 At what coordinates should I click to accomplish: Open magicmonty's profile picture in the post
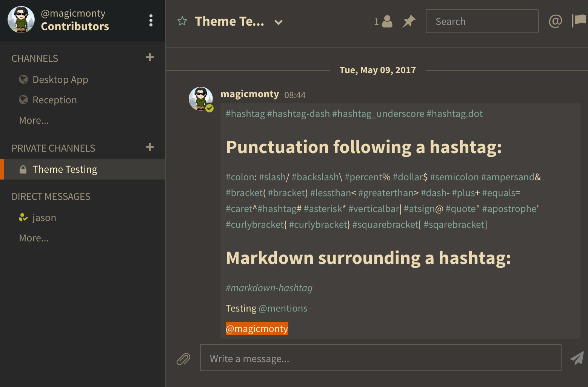coord(200,99)
